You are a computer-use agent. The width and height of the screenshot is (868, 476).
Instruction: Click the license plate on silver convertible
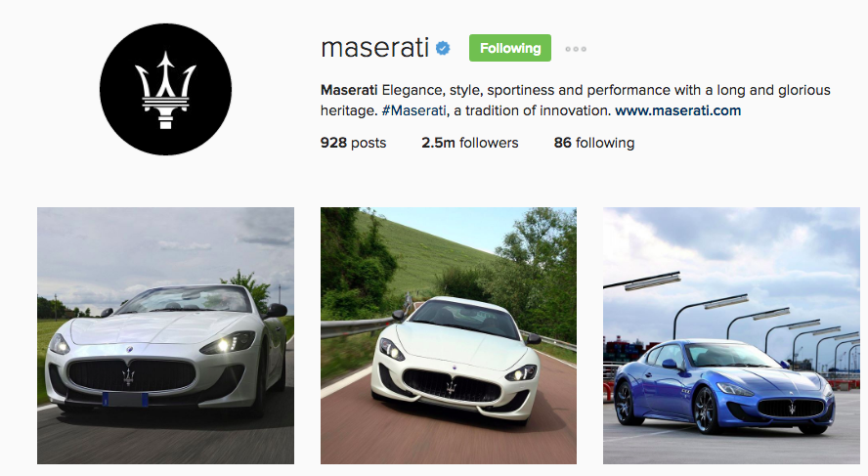click(x=126, y=399)
